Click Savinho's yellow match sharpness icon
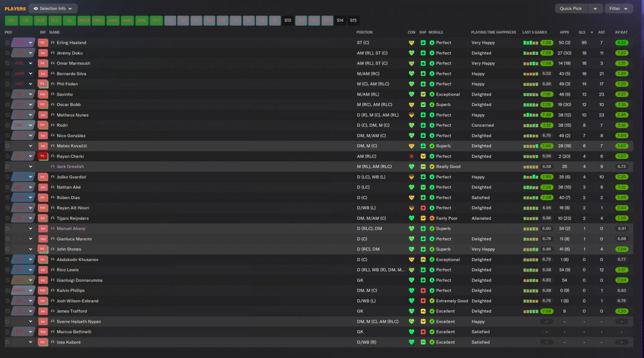The height and width of the screenshot is (358, 644). (x=423, y=94)
